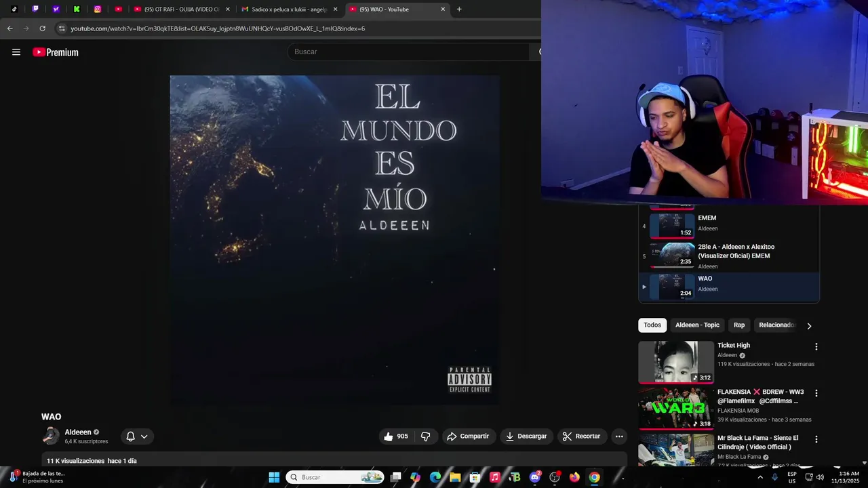Viewport: 868px width, 488px height.
Task: Open Google Chrome from taskbar
Action: point(594,477)
